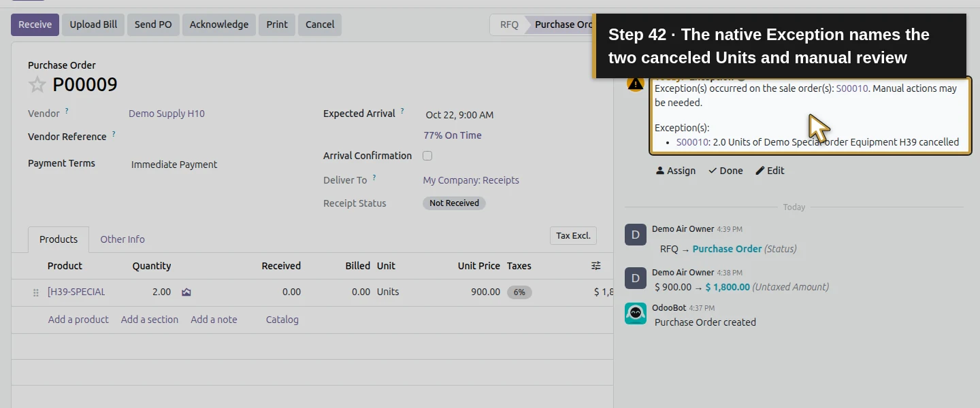
Task: Mark the exception activity Done
Action: (x=725, y=171)
